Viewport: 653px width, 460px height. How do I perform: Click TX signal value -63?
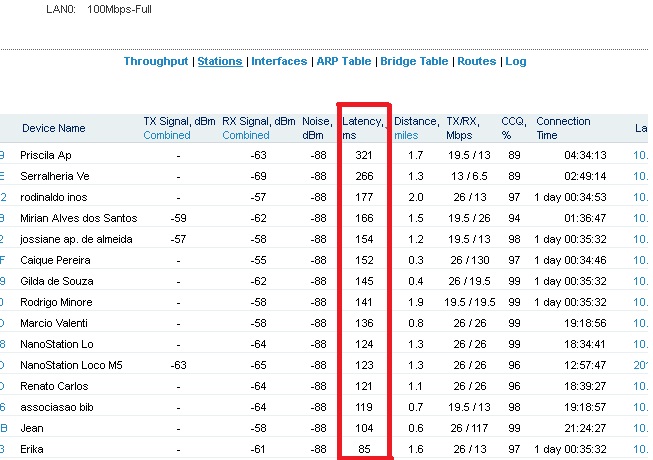[178, 365]
